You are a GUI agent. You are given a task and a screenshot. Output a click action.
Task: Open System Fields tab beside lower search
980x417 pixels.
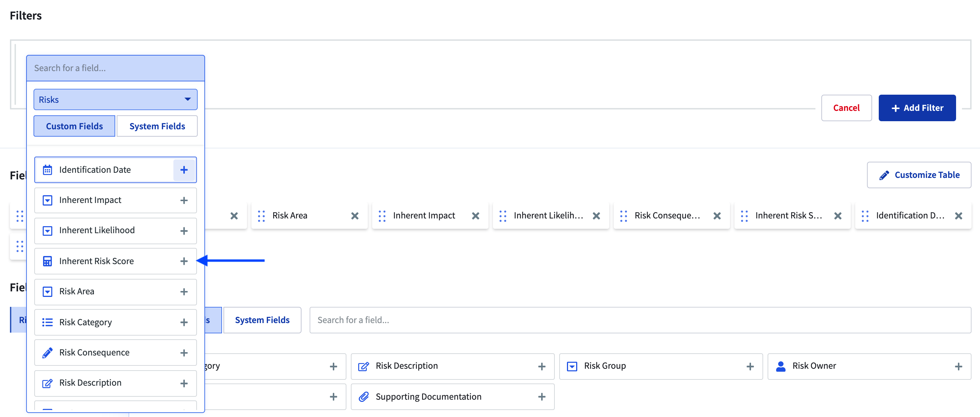coord(262,320)
